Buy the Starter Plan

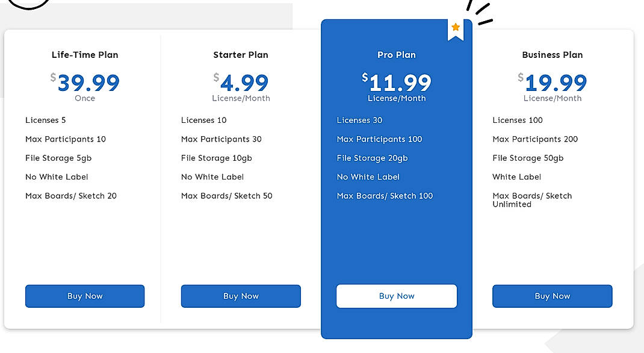tap(240, 296)
